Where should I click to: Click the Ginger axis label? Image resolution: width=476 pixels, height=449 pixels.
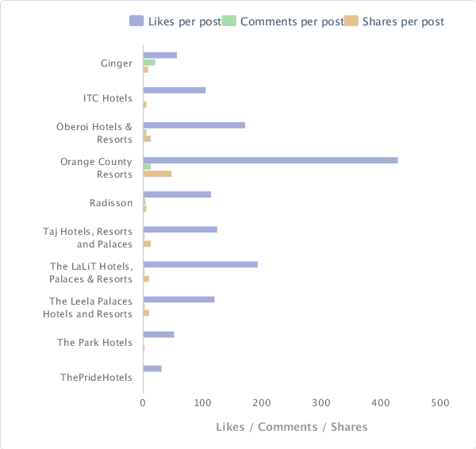coord(117,63)
